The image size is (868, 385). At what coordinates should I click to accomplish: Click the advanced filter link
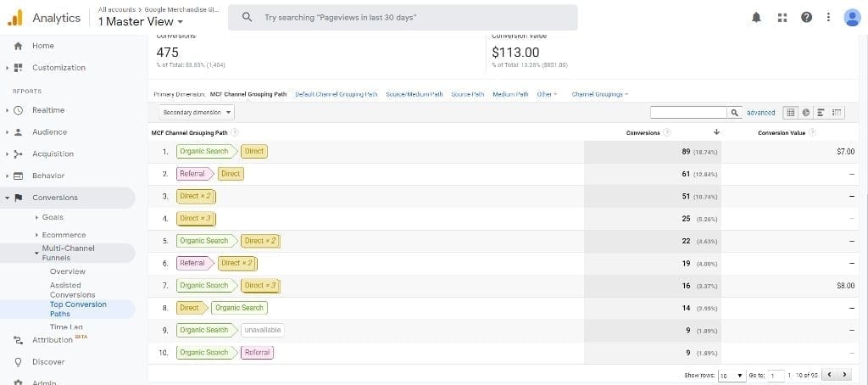pyautogui.click(x=760, y=113)
